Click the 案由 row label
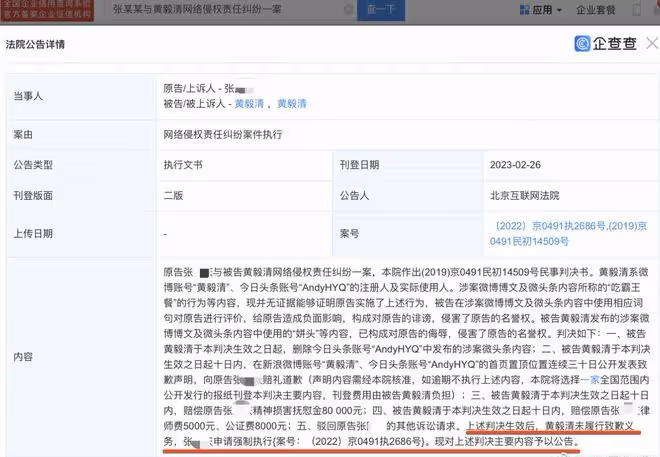 coord(23,135)
